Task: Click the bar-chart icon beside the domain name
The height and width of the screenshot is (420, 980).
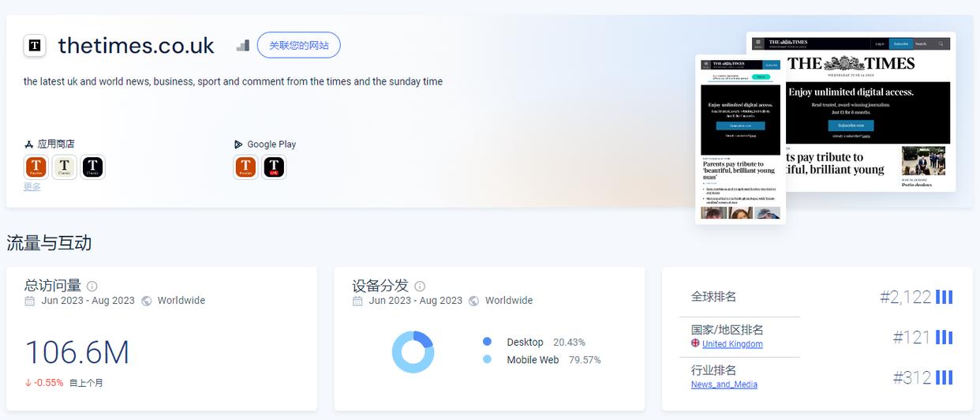Action: pos(243,46)
